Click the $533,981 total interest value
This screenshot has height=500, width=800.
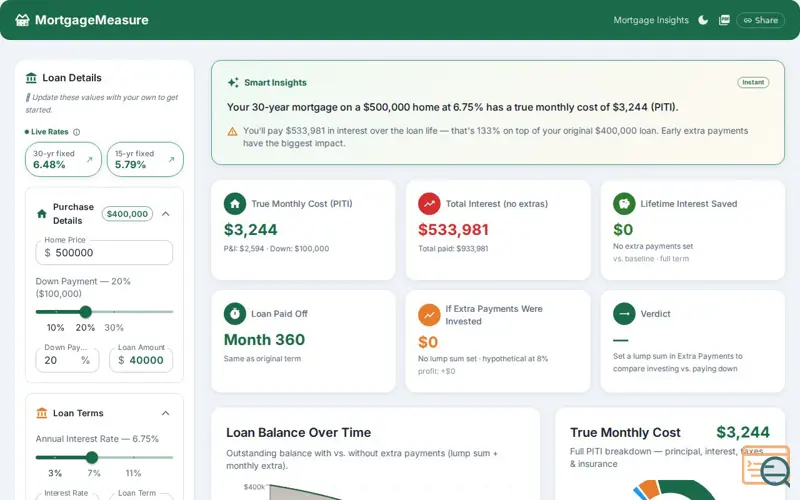(x=453, y=230)
